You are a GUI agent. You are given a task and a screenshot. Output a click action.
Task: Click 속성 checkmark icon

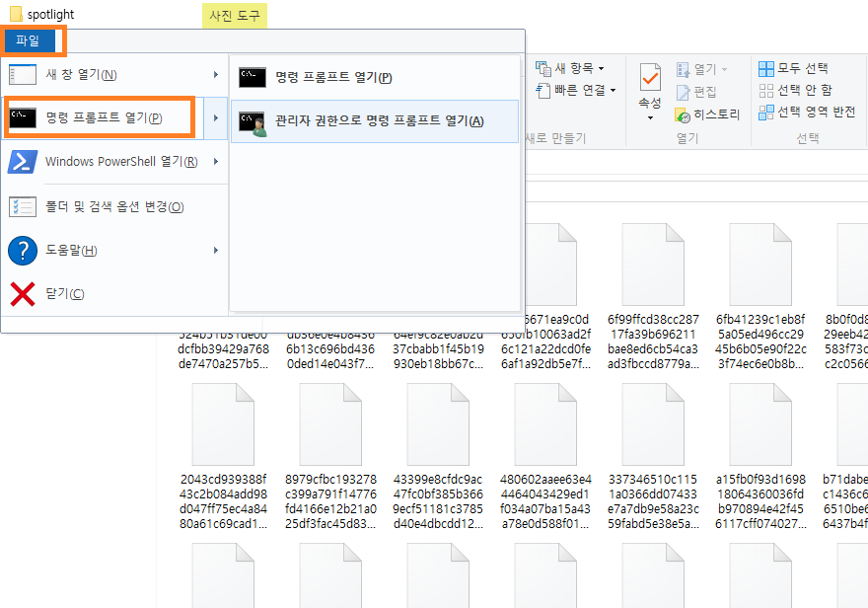[x=650, y=76]
